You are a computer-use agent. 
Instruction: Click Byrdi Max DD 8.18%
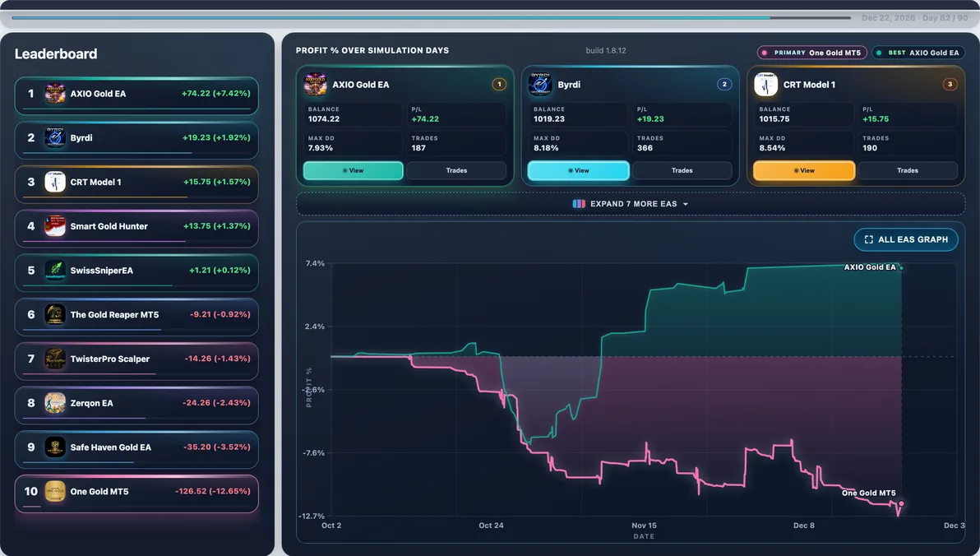tap(546, 148)
